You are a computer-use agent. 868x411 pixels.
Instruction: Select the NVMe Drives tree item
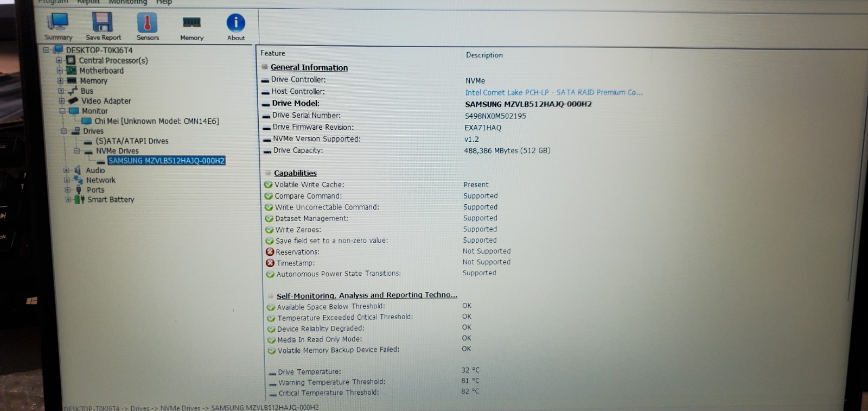click(117, 151)
